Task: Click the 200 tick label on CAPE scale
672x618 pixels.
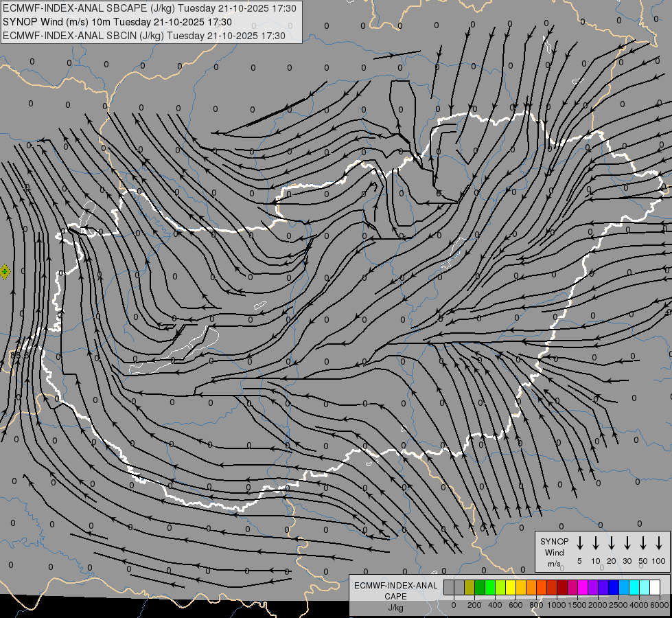Action: tap(474, 605)
